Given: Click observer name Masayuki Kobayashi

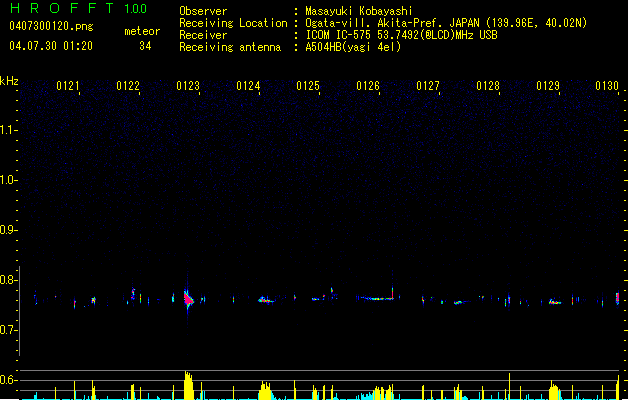Looking at the screenshot, I should (x=359, y=11).
